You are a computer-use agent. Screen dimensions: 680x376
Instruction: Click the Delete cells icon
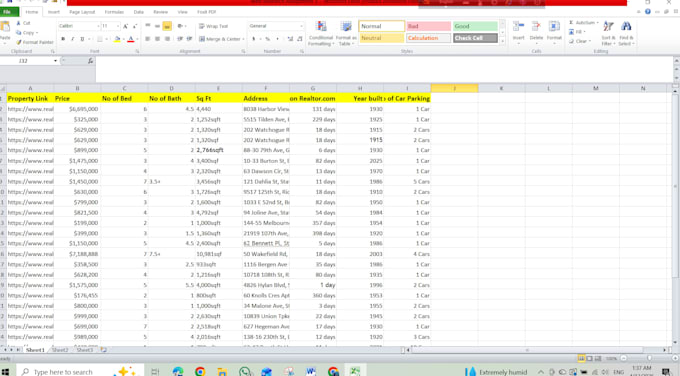click(x=536, y=27)
